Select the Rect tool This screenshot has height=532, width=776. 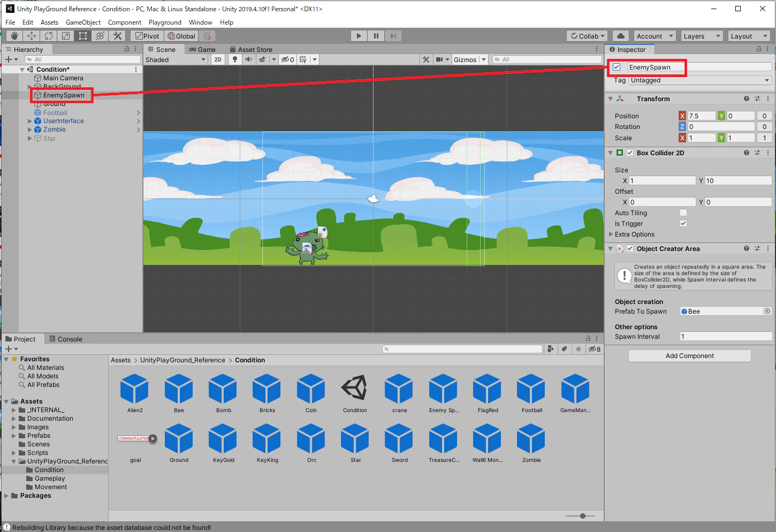[x=83, y=36]
